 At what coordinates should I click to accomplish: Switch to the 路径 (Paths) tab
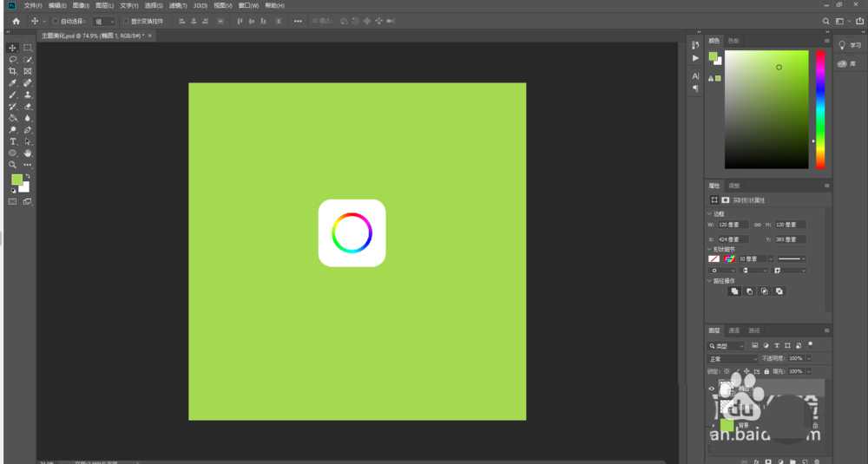[754, 330]
